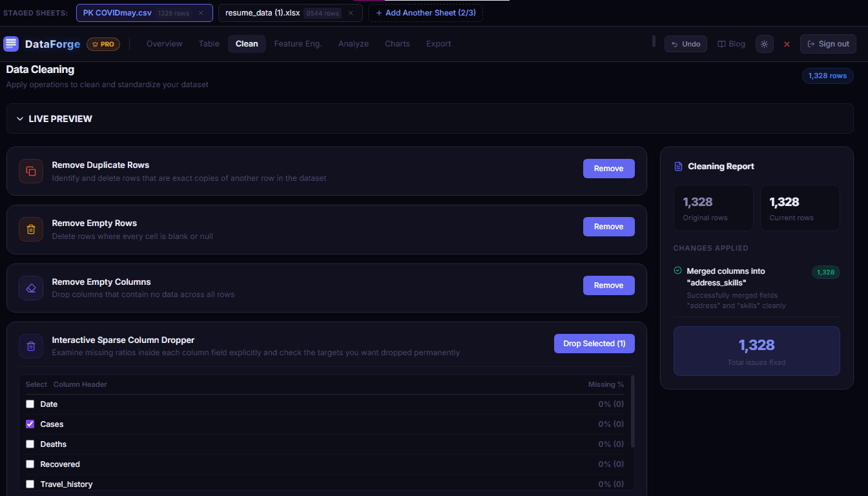Viewport: 868px width, 496px height.
Task: Click the Data Cleaning heading
Action: 40,69
